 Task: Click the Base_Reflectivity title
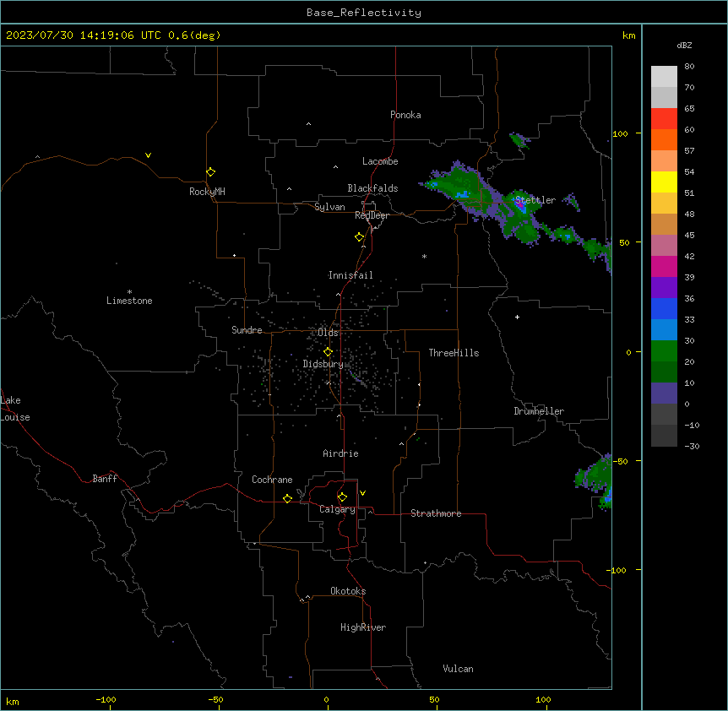[x=364, y=13]
